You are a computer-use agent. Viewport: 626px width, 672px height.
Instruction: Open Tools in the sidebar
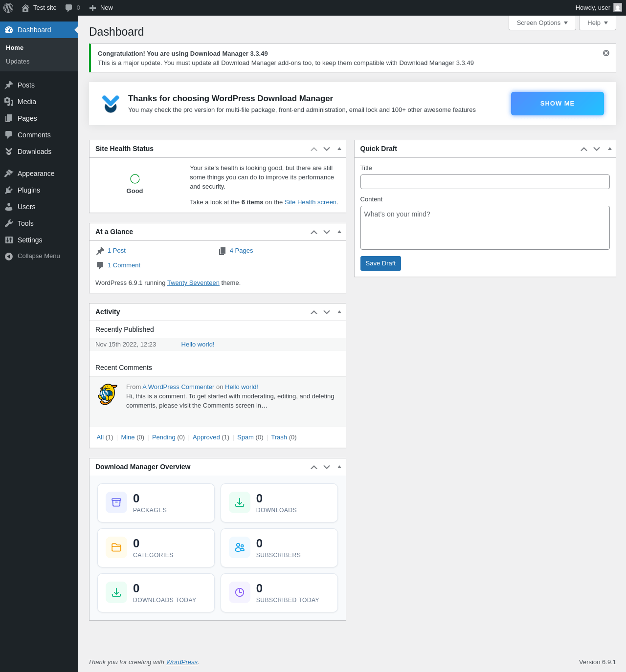click(39, 223)
